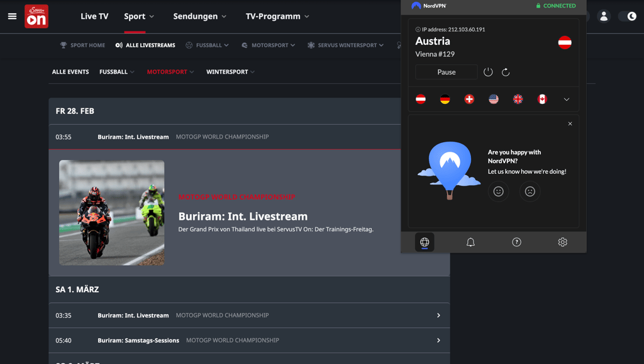
Task: Expand the Fussball event filter
Action: (117, 72)
